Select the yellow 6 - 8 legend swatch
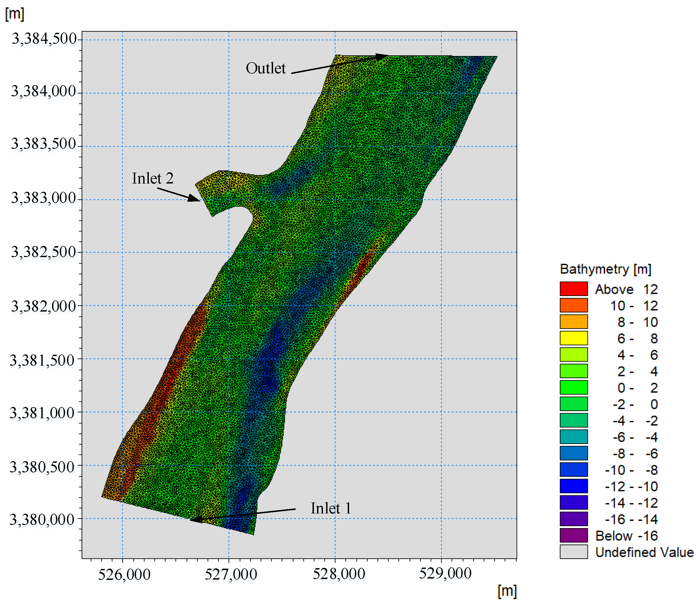The image size is (700, 602). click(x=573, y=338)
